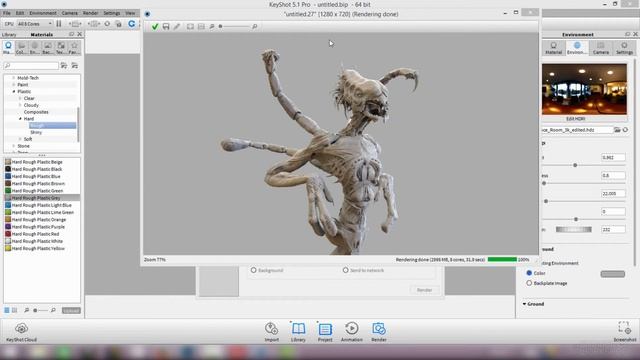640x360 pixels.
Task: Click the KeyShot Cloud icon
Action: [21, 331]
